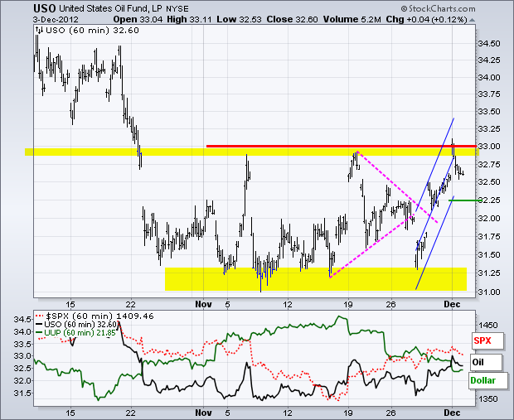The image size is (514, 420).
Task: Click the 'USO (60 min) 32.60' main chart legend
Action: coord(92,31)
